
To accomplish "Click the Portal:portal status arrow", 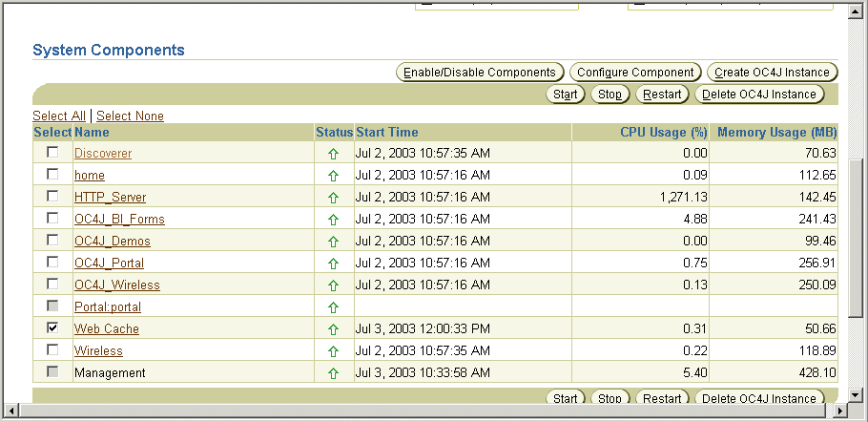I will [x=333, y=308].
